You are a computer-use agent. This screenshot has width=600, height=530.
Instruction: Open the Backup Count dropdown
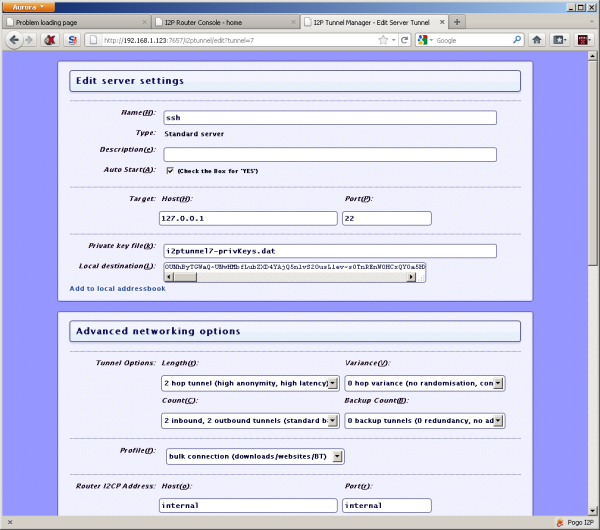click(425, 421)
